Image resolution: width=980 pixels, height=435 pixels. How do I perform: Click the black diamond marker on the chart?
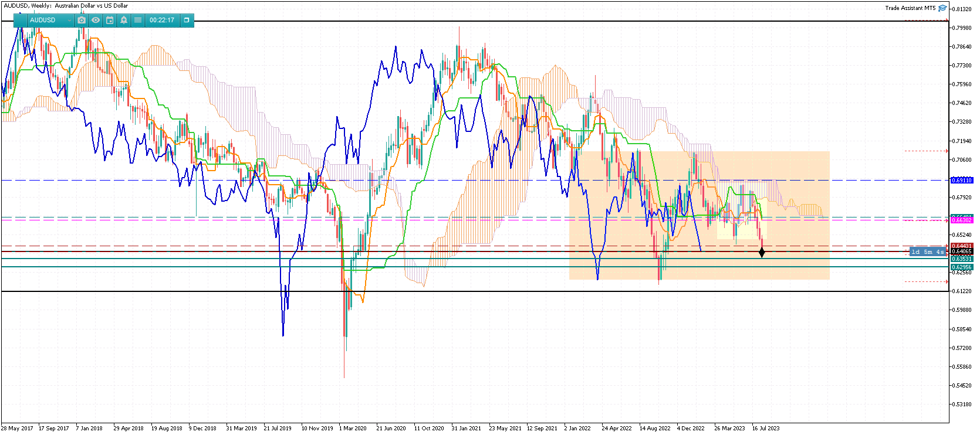point(762,253)
